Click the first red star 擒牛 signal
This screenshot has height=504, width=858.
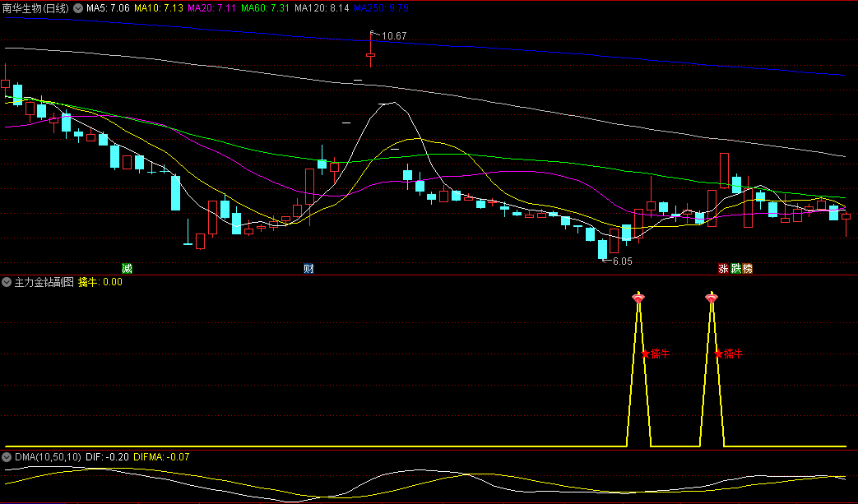(645, 354)
